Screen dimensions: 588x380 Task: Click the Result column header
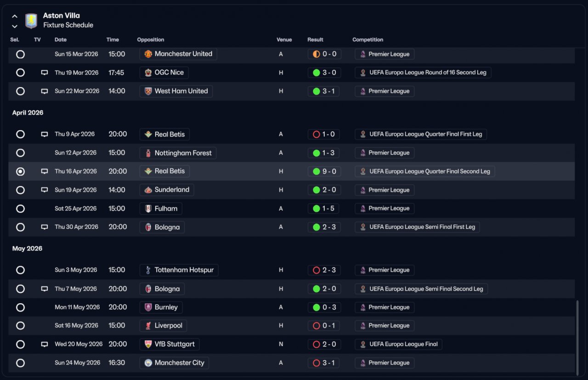coord(315,40)
